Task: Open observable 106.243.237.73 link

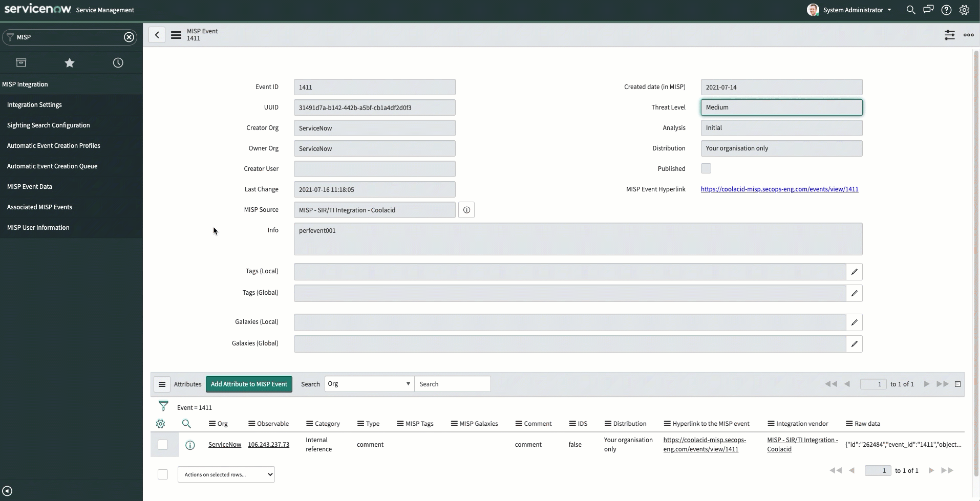Action: click(268, 445)
